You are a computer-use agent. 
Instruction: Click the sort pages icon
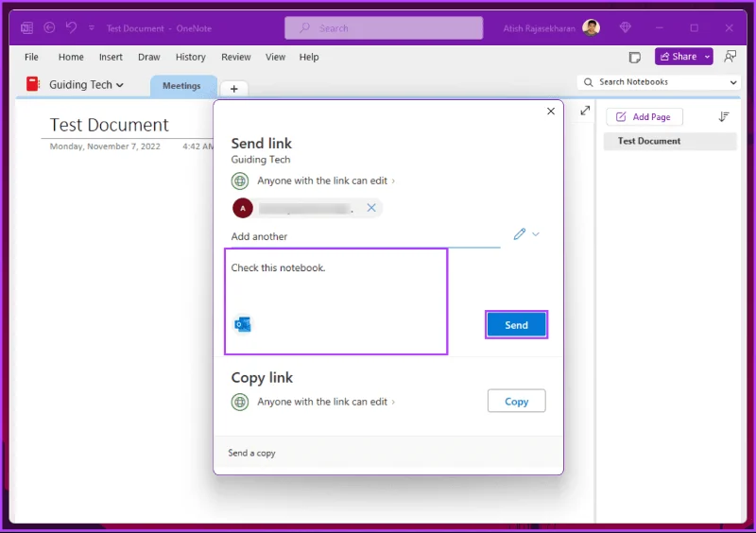723,117
